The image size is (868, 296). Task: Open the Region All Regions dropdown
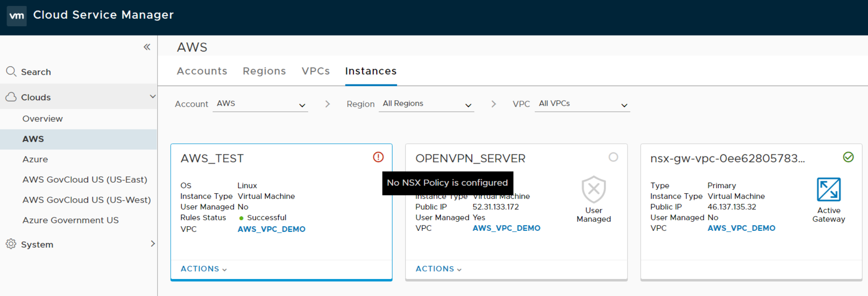426,104
